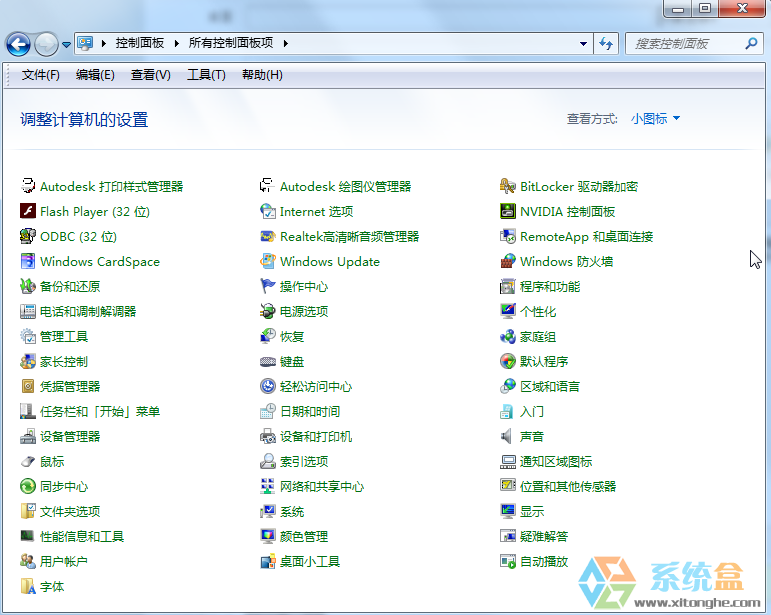Open the BitLocker 驱动器加密 icon
Viewport: 771px width, 615px height.
point(507,186)
